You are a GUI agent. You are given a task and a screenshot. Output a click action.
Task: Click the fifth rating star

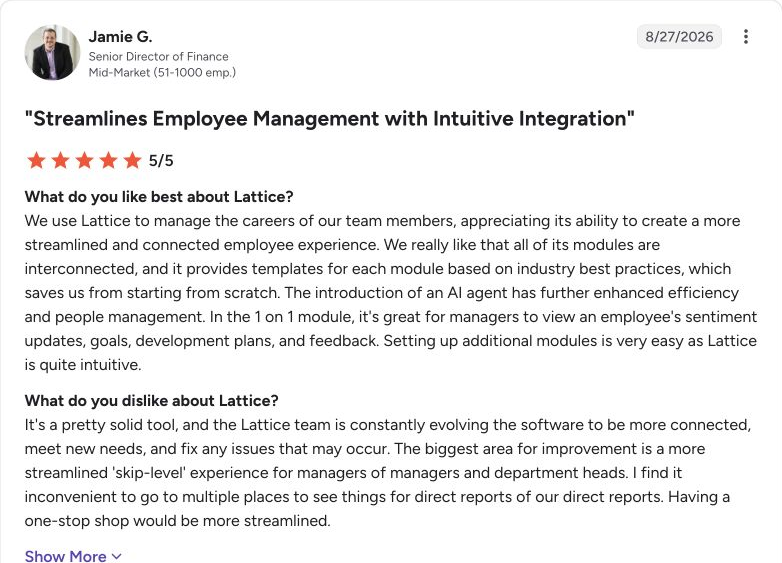coord(132,161)
